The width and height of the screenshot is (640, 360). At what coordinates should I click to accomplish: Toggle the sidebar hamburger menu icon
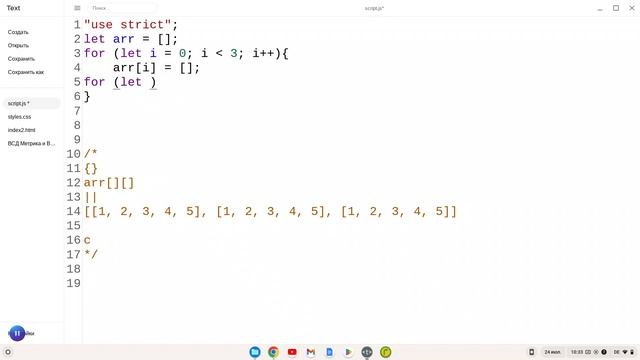tap(77, 8)
